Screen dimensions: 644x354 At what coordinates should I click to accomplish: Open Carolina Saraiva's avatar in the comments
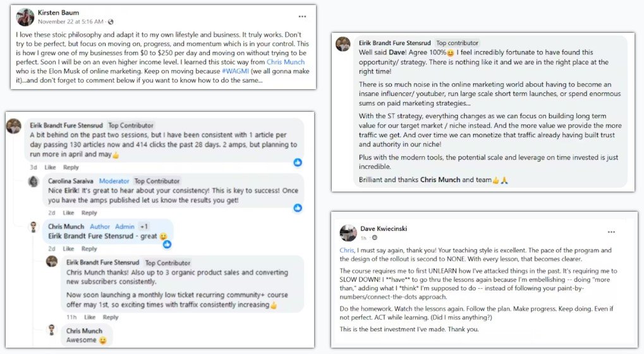click(33, 182)
